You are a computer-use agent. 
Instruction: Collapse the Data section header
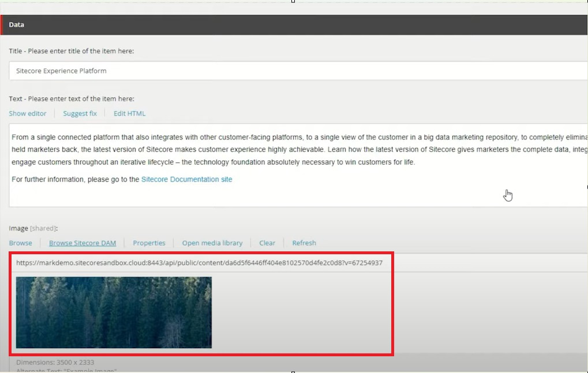click(x=294, y=25)
